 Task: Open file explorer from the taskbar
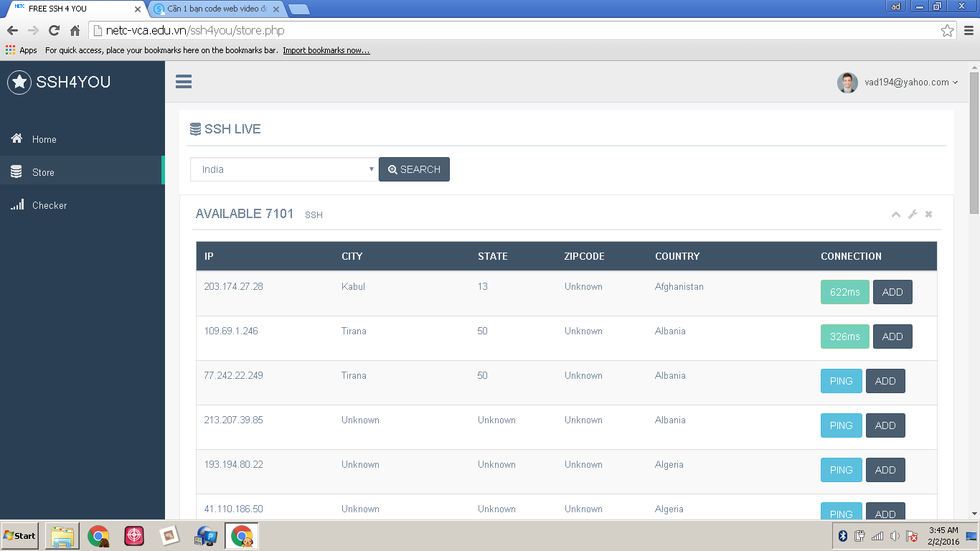click(x=62, y=536)
